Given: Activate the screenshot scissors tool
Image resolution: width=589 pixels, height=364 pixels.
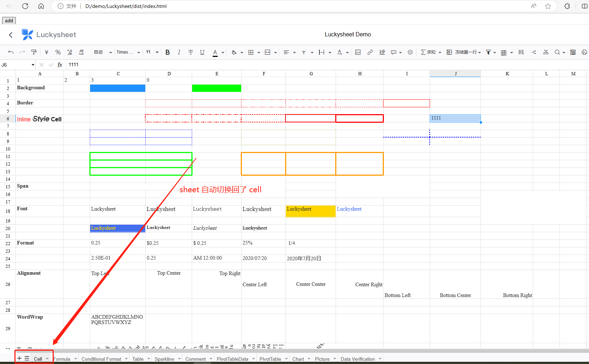Looking at the screenshot, I should point(546,52).
